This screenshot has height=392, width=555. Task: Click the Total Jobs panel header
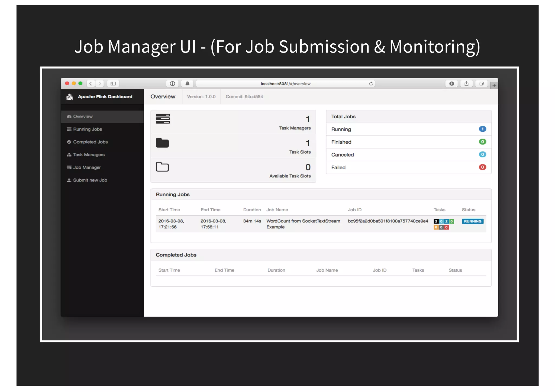click(x=409, y=117)
